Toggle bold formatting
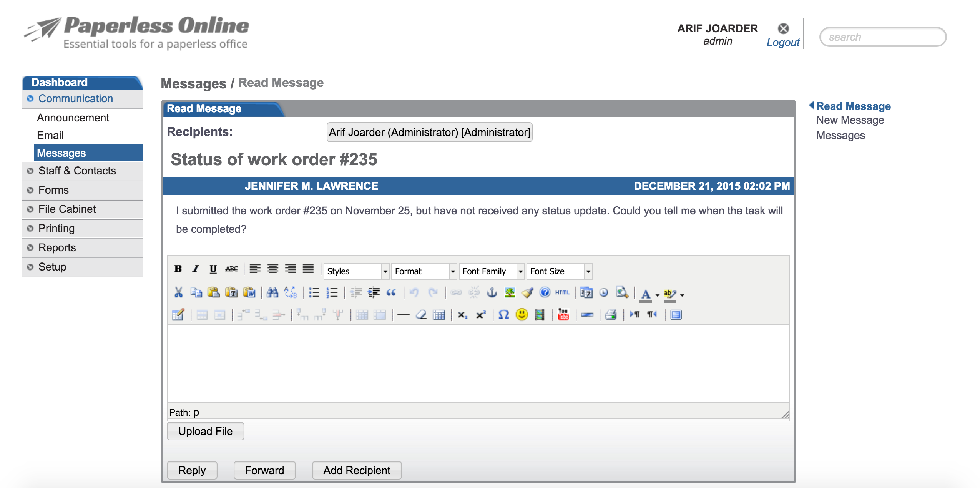Viewport: 980px width, 488px height. pos(178,269)
